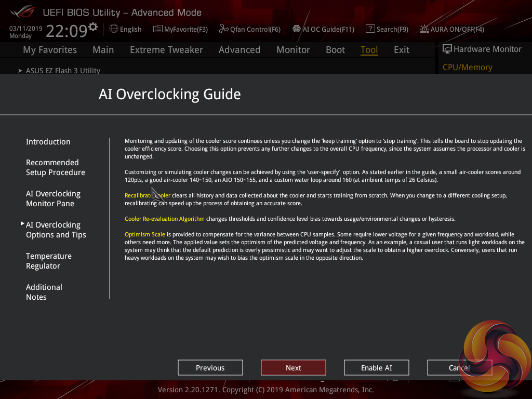The height and width of the screenshot is (399, 532).
Task: Open Search(F9)
Action: click(387, 29)
